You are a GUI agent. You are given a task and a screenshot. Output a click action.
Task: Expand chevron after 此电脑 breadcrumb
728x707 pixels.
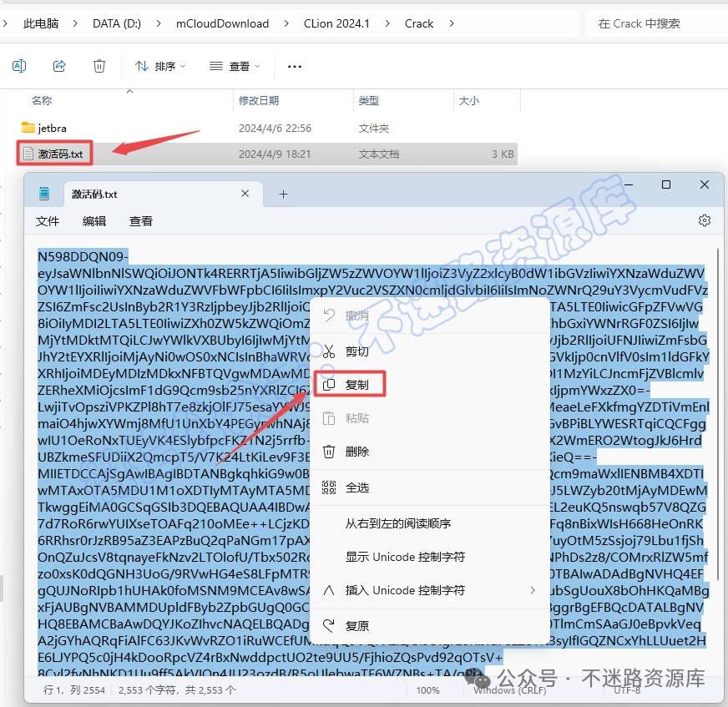75,23
